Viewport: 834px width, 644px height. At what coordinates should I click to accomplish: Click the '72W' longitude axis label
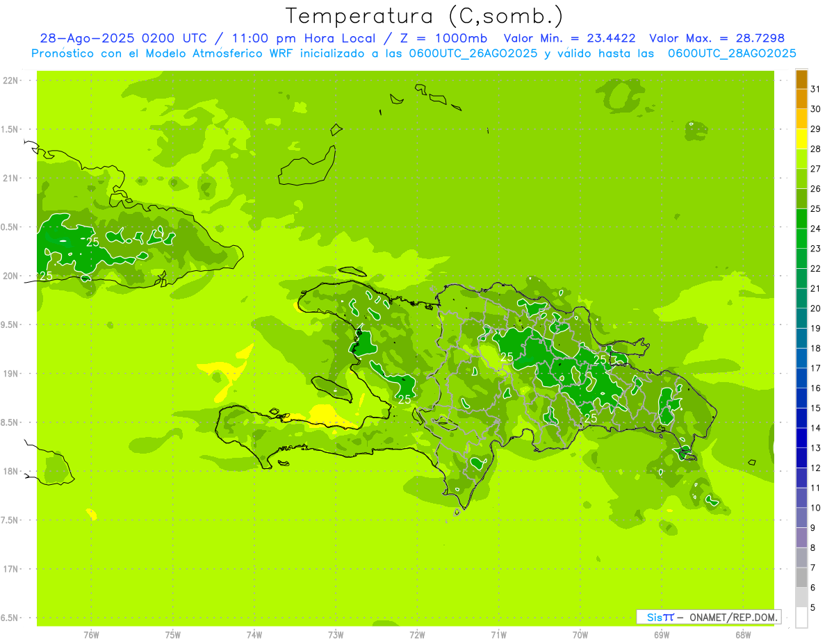pyautogui.click(x=417, y=635)
